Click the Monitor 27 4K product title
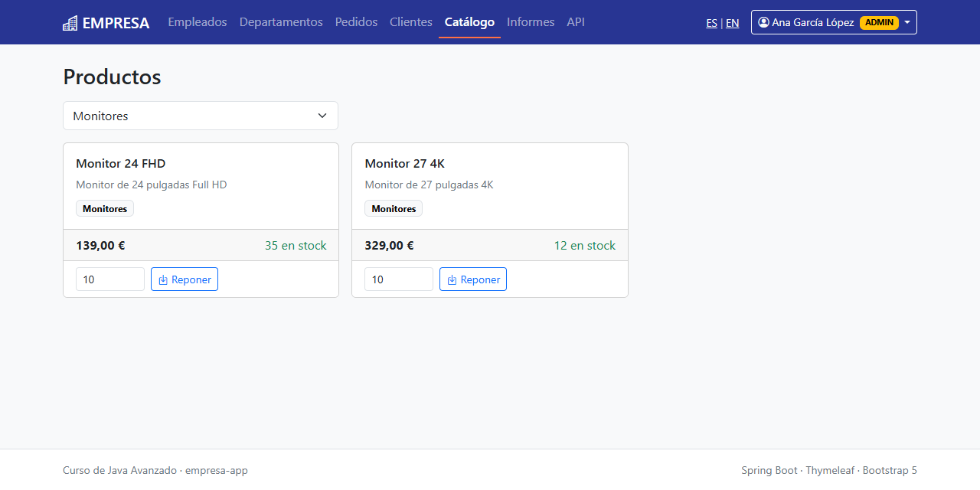The image size is (980, 490). pos(405,163)
